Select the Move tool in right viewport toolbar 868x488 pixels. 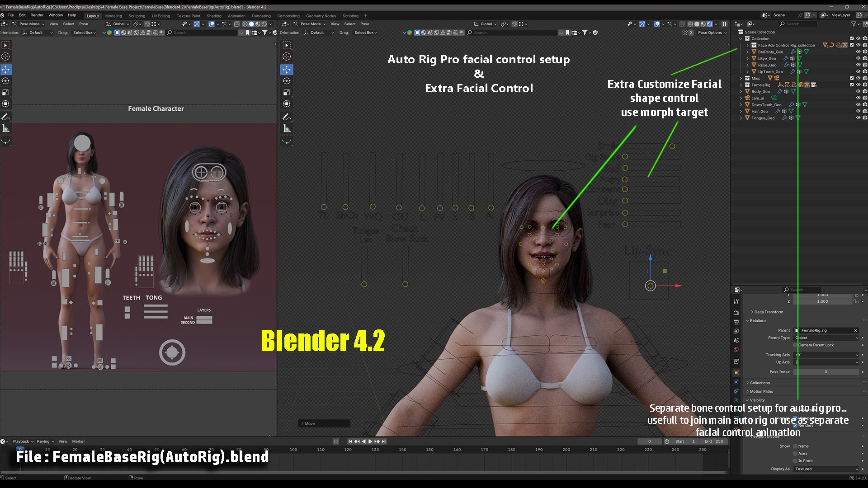tap(287, 70)
